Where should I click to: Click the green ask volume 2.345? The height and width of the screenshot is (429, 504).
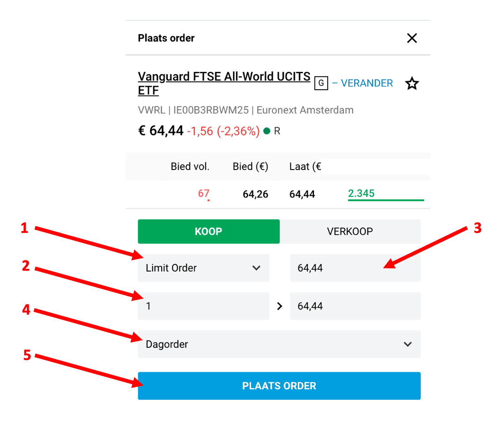tap(361, 193)
